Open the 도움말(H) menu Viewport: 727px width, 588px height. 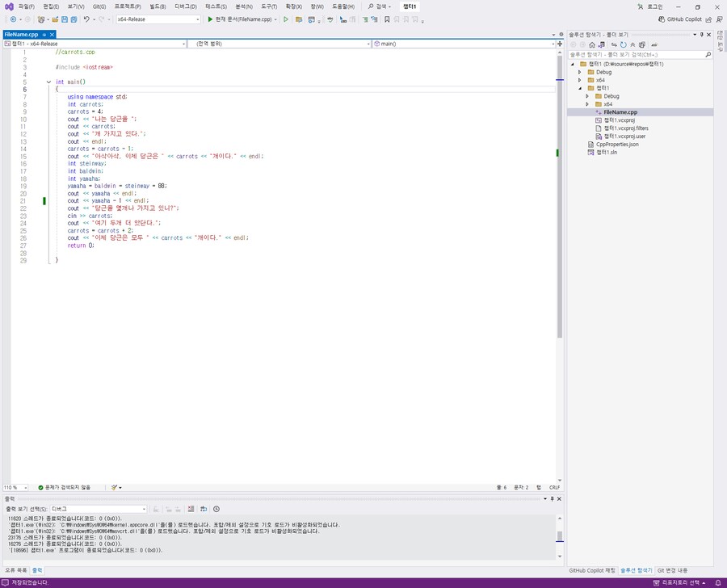343,6
